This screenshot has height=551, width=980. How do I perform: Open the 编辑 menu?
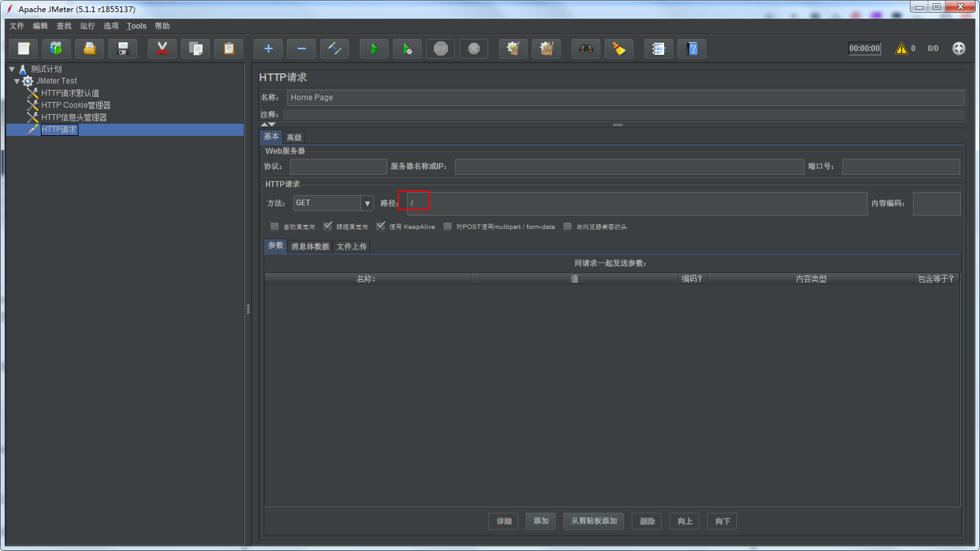click(40, 26)
